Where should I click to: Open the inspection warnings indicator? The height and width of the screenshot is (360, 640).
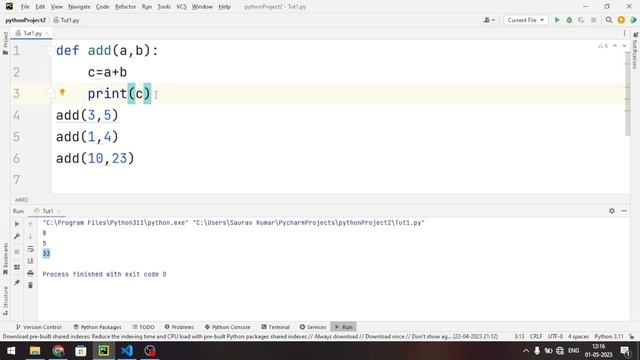pos(603,46)
